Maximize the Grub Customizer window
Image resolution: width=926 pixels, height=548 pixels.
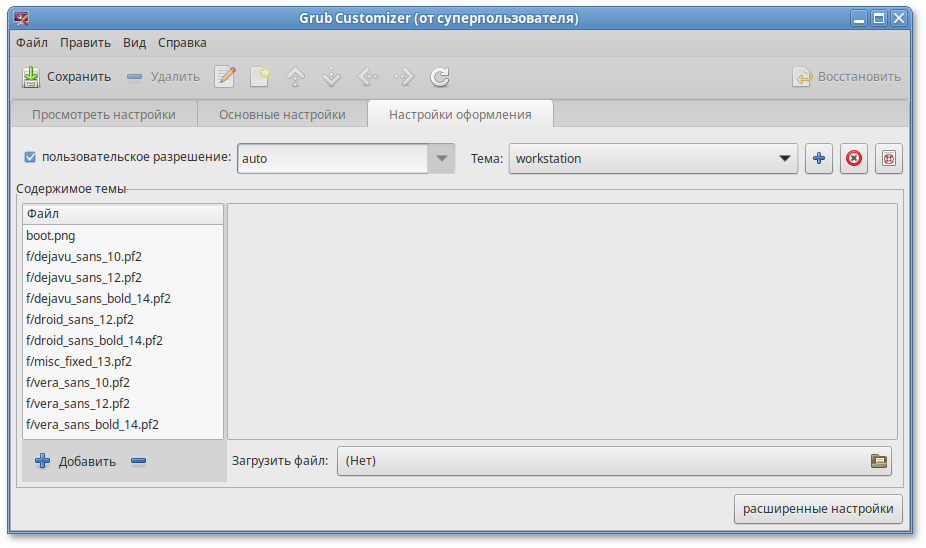tap(879, 18)
